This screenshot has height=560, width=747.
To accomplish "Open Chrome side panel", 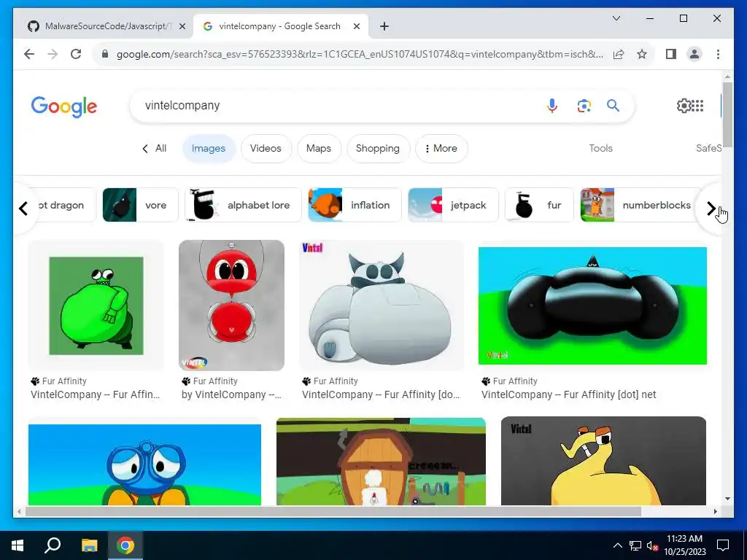I will [x=671, y=54].
